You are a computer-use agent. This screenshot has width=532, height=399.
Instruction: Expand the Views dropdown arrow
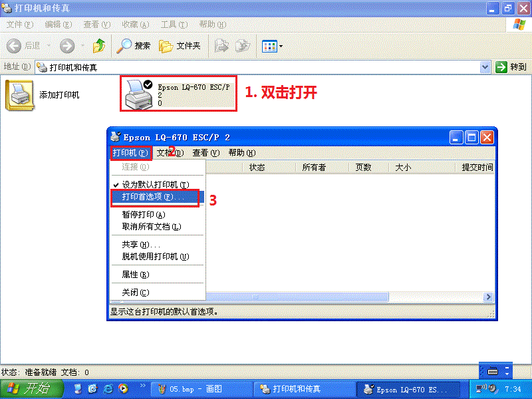[281, 47]
